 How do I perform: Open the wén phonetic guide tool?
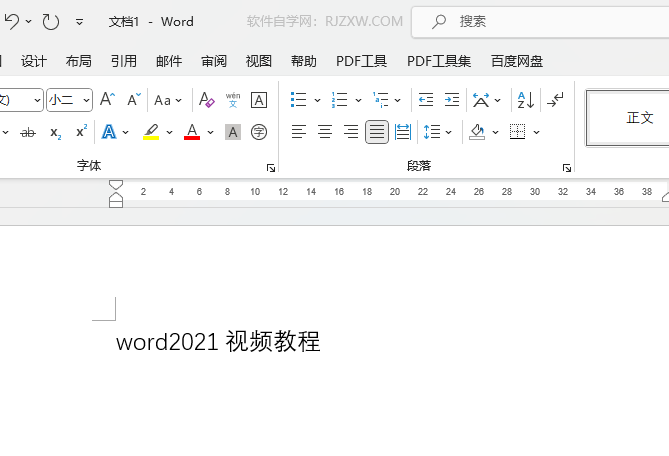pos(233,100)
